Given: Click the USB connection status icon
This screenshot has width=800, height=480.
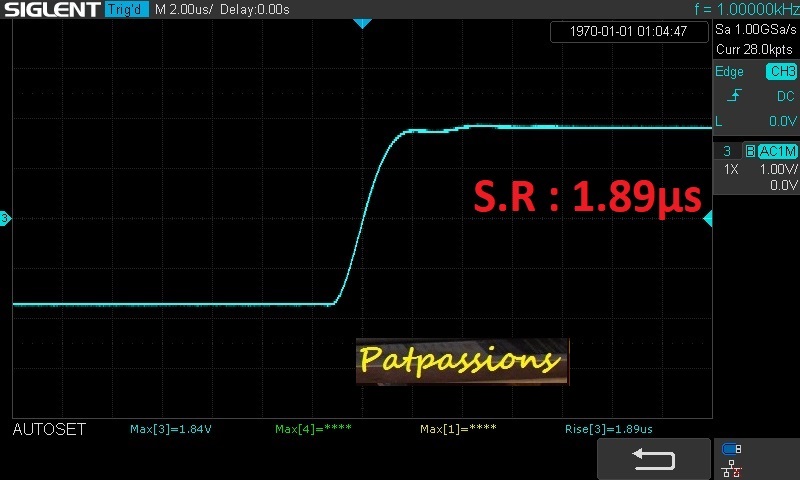Looking at the screenshot, I should pos(731,449).
